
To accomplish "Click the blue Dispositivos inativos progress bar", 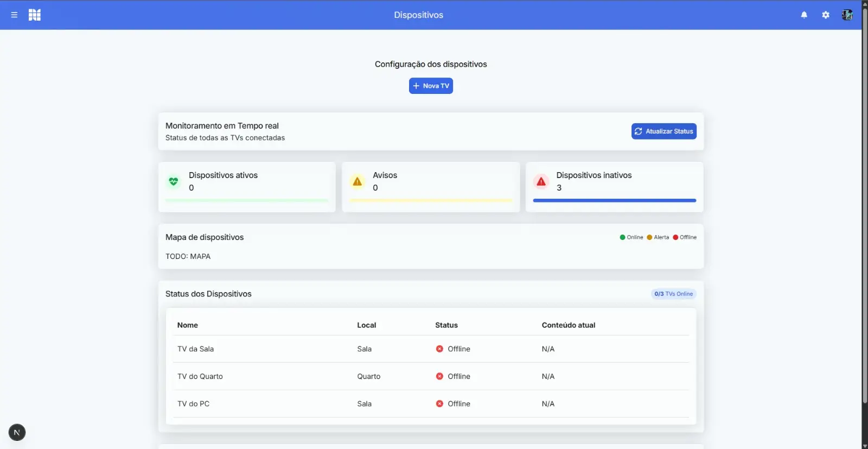I will (614, 200).
